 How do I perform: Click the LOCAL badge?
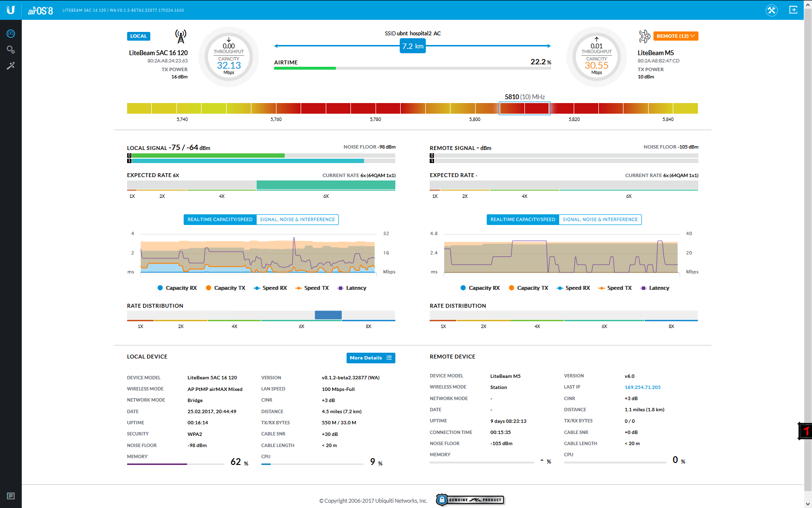[x=138, y=36]
